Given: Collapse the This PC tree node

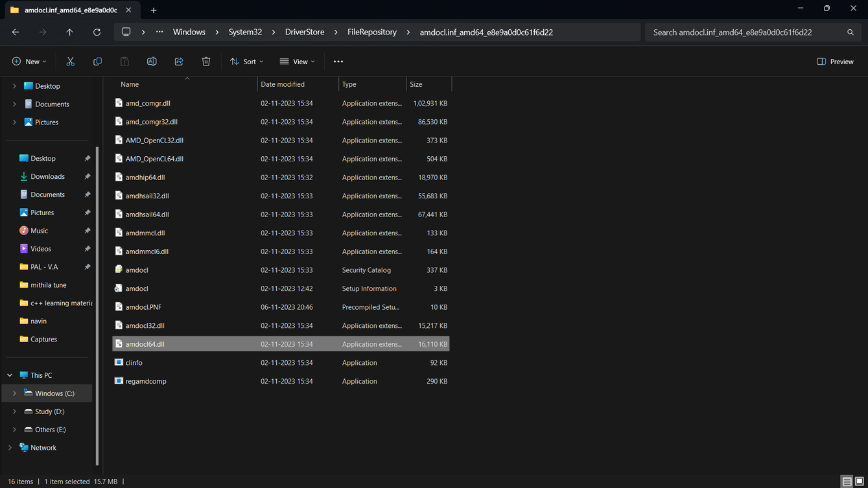Looking at the screenshot, I should point(10,375).
